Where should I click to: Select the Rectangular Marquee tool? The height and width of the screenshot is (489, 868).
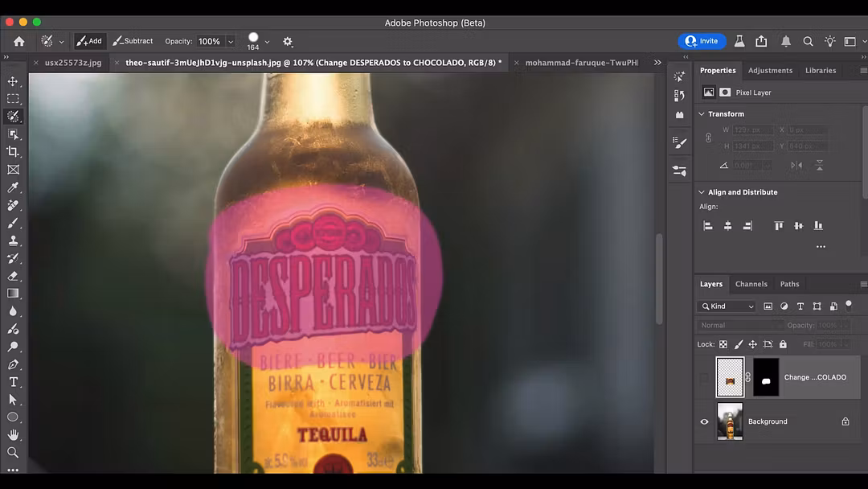click(13, 98)
